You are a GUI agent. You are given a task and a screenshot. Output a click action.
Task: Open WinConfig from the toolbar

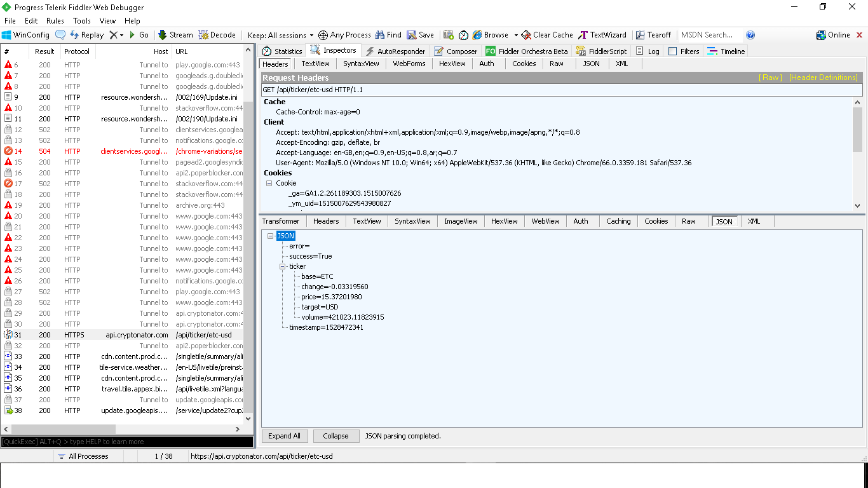[x=25, y=35]
